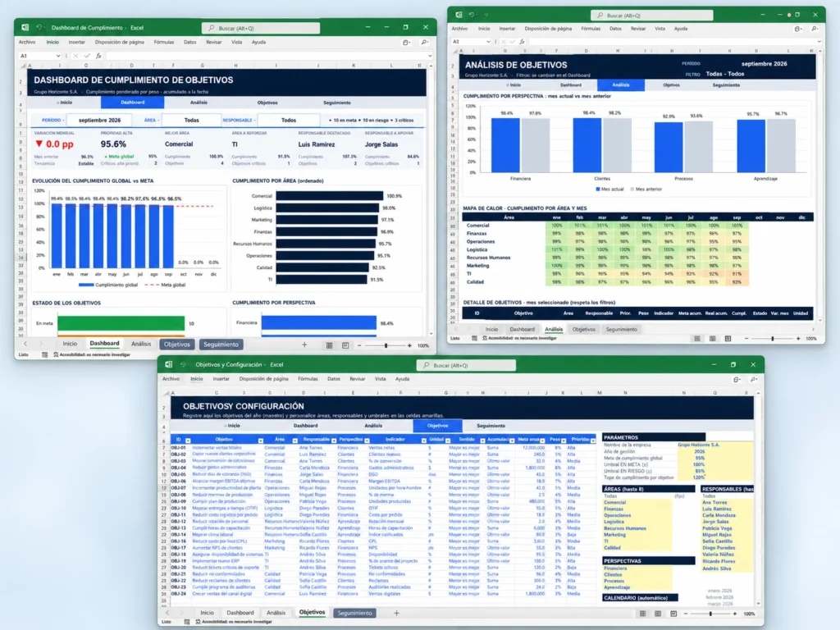Click the Análisis navigation button in the Dashboard sheet

pos(199,103)
